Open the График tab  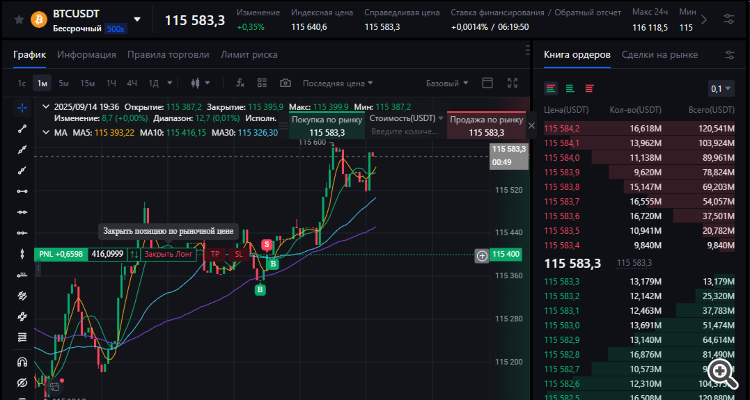[30, 55]
